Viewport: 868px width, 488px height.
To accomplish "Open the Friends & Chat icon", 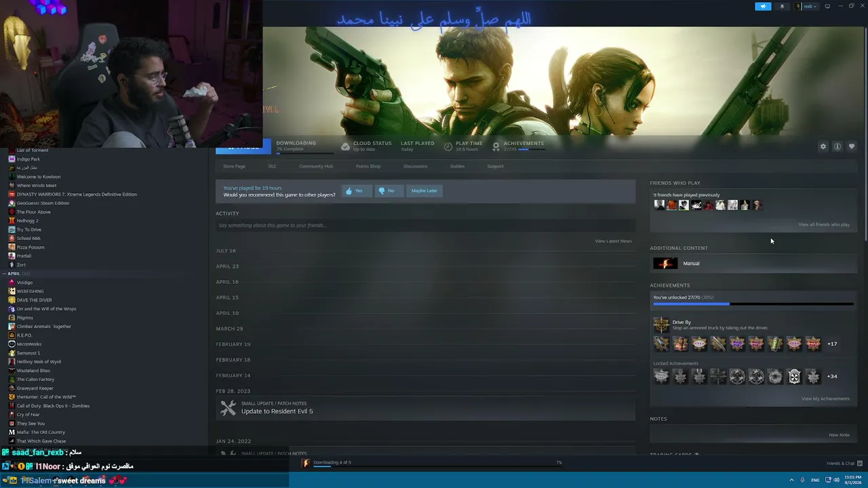I will click(x=860, y=463).
